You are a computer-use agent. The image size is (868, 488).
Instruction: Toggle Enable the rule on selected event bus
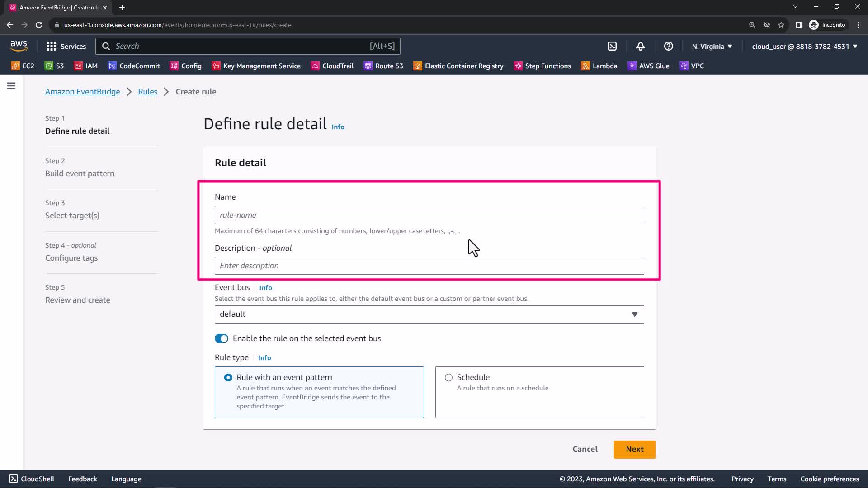[222, 338]
